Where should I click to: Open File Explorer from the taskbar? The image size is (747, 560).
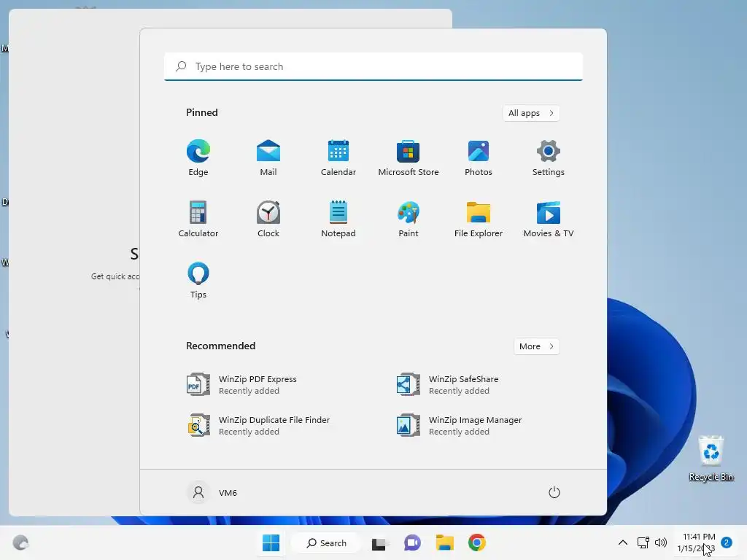click(x=444, y=542)
